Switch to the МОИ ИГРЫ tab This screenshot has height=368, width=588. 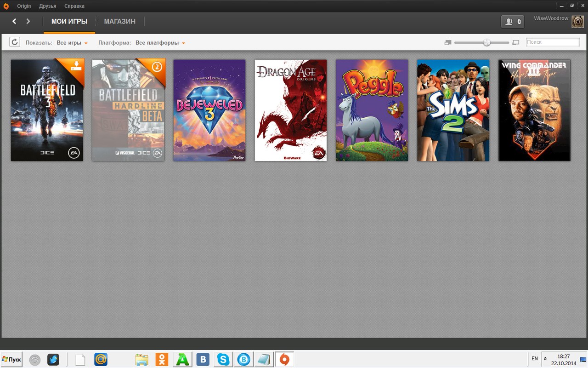tap(69, 22)
